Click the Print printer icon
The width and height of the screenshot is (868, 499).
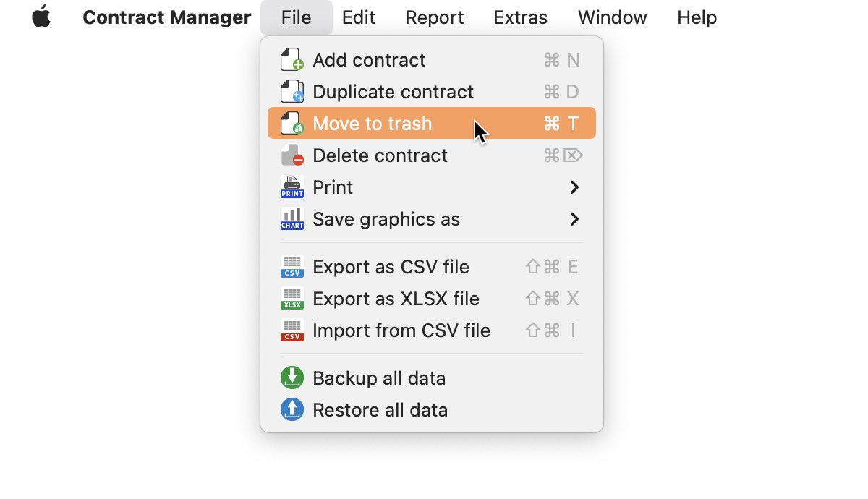tap(292, 187)
